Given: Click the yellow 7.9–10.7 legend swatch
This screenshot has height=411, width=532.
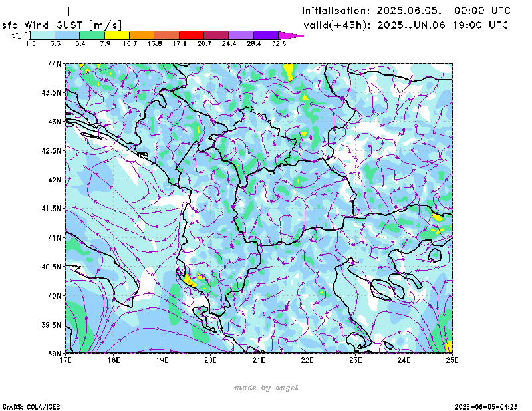Looking at the screenshot, I should point(116,35).
